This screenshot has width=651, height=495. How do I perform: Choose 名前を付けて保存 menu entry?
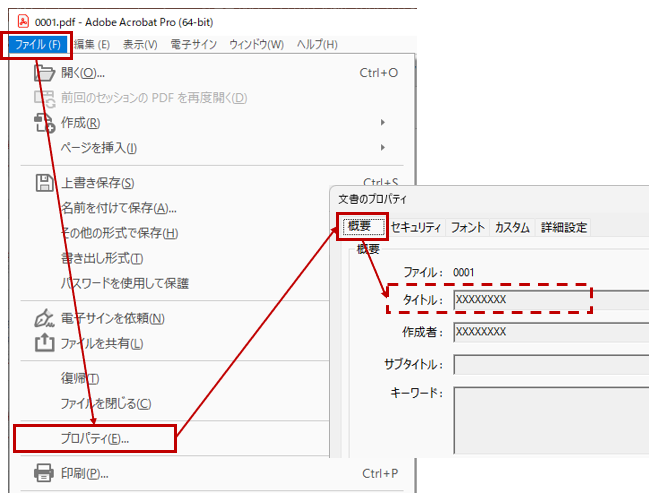(x=118, y=208)
